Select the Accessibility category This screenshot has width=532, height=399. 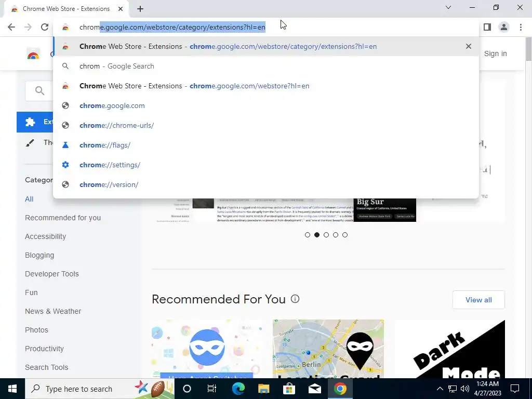[46, 236]
